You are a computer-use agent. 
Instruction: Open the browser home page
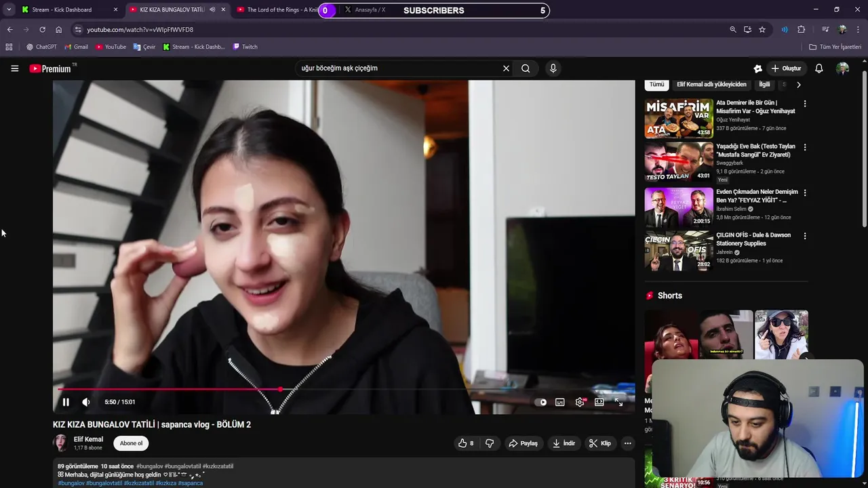pyautogui.click(x=59, y=30)
